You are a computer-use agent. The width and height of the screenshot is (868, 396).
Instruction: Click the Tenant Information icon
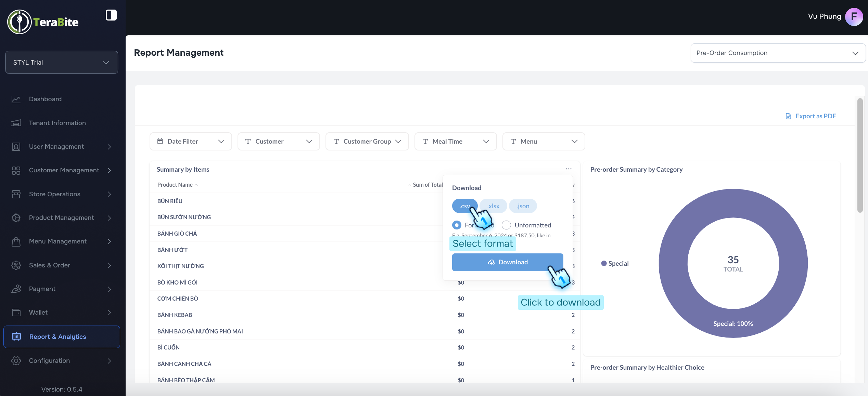coord(16,123)
